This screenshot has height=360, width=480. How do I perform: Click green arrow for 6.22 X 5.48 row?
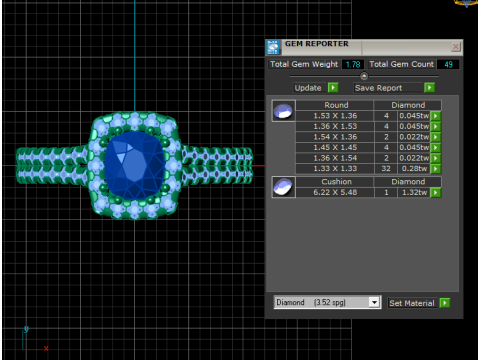436,193
